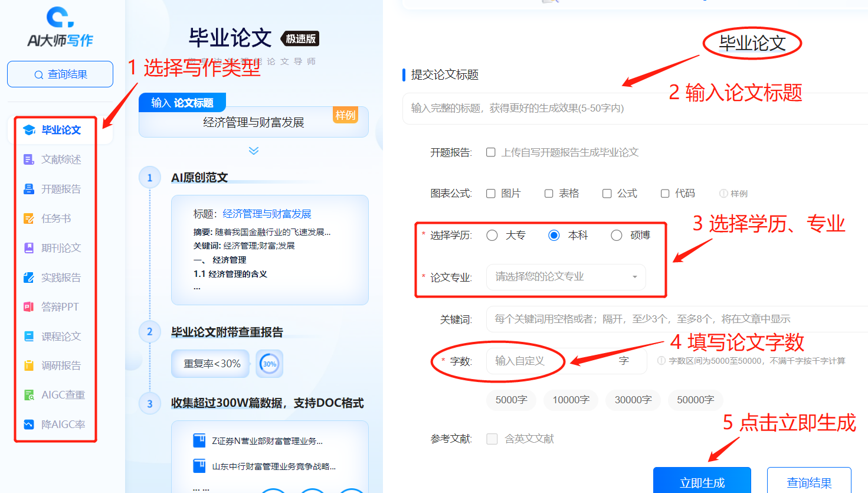Choose the 10000字 word count preset
This screenshot has width=868, height=493.
point(571,400)
